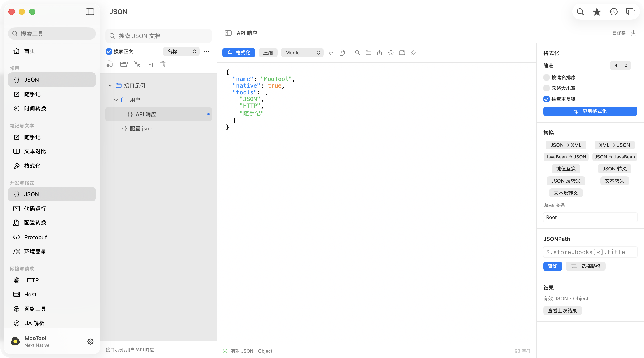Click the 键值互换 button
The width and height of the screenshot is (644, 358).
tap(566, 169)
